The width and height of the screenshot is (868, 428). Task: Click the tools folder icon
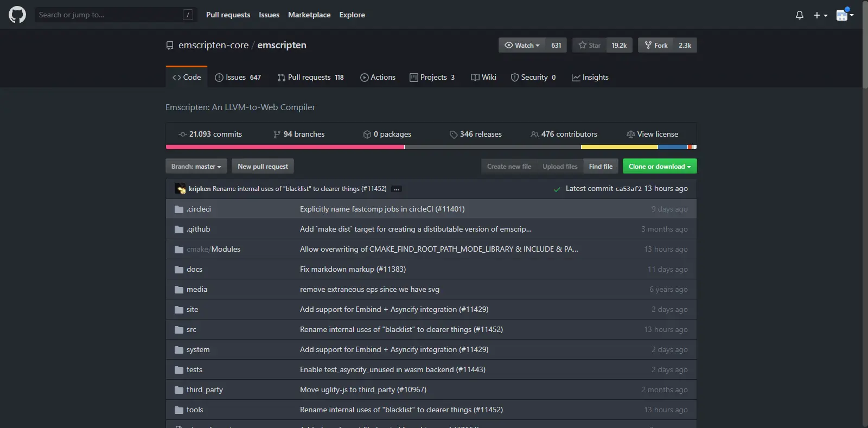[x=179, y=410]
